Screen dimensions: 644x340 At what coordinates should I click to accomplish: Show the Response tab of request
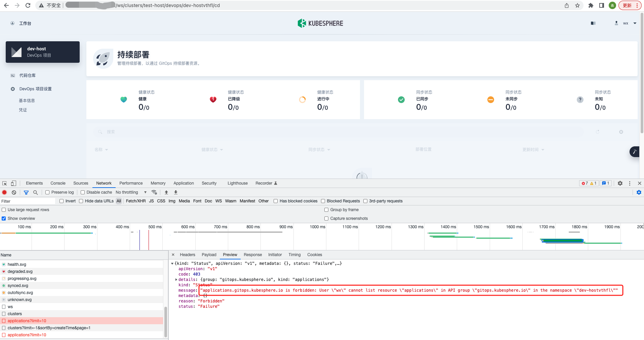[253, 255]
